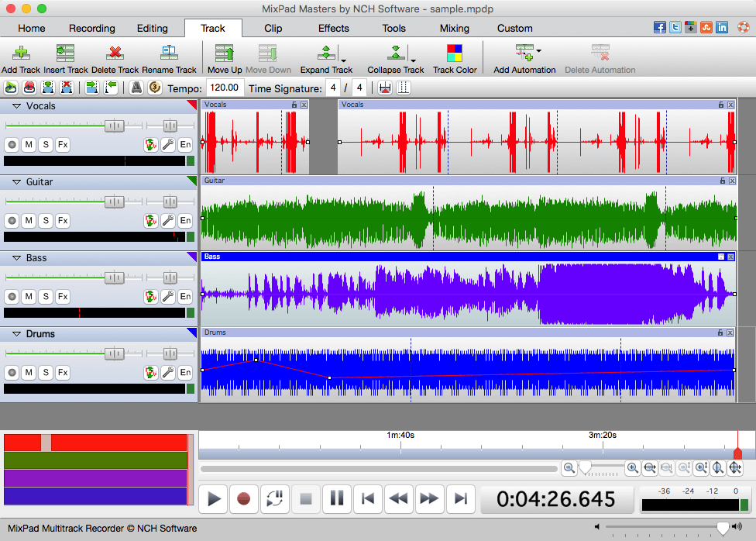Mute the Drums track
Image resolution: width=756 pixels, height=541 pixels.
29,372
